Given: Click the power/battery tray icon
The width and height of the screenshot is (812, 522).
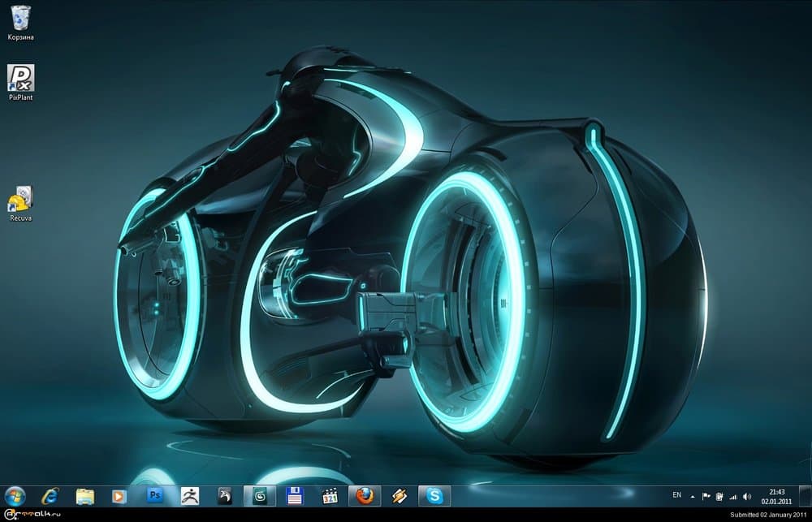Looking at the screenshot, I should (719, 496).
